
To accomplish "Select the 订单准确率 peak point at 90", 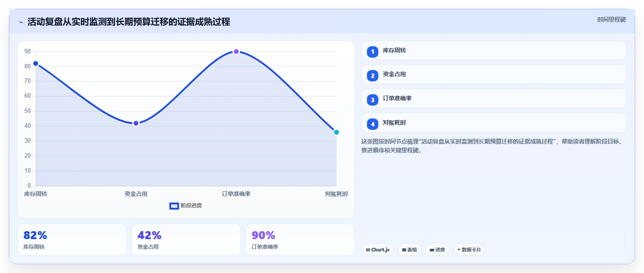I will [x=236, y=52].
